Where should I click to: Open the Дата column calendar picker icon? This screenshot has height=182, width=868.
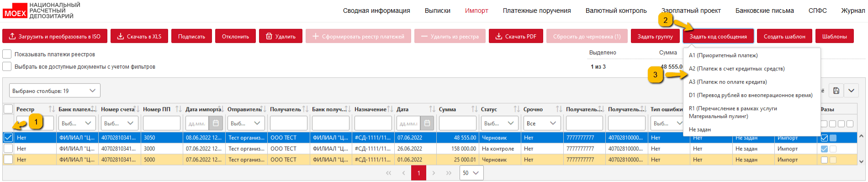coord(427,123)
